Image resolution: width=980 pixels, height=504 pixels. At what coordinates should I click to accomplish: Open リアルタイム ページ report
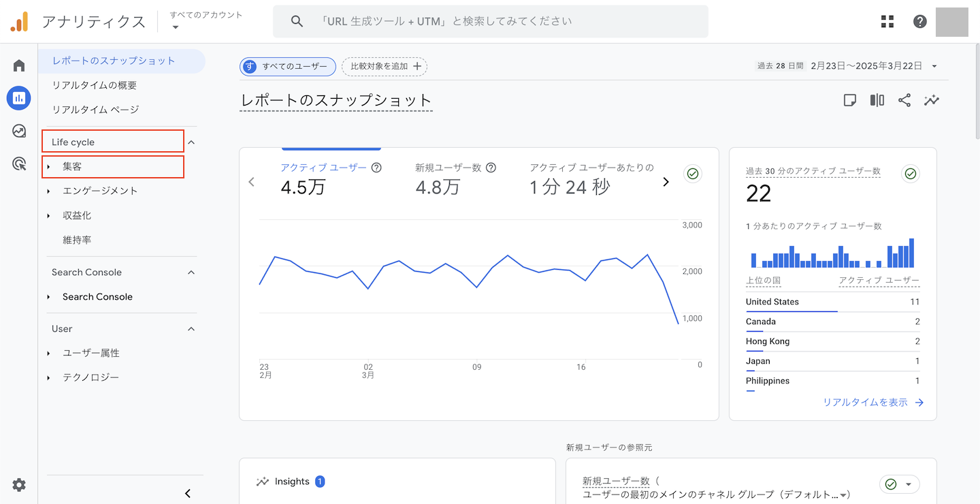pos(95,110)
